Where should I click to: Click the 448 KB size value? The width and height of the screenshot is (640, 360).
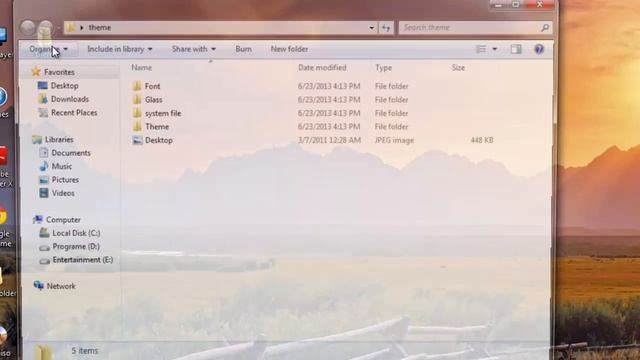(482, 140)
